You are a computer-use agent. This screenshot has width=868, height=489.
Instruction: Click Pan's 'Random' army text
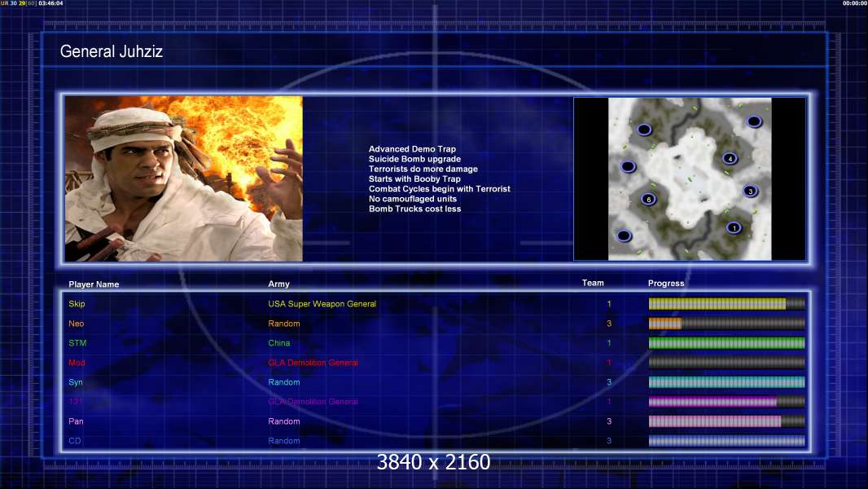click(284, 421)
